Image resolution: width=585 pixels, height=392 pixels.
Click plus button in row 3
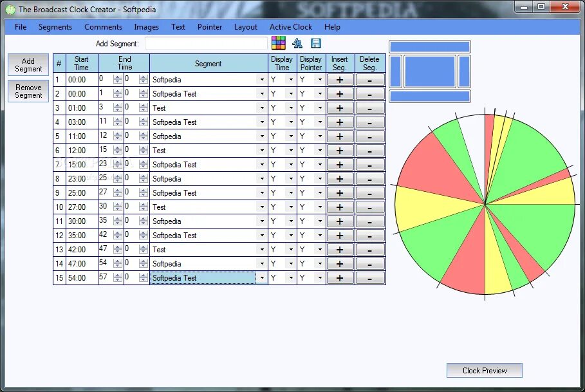[340, 108]
